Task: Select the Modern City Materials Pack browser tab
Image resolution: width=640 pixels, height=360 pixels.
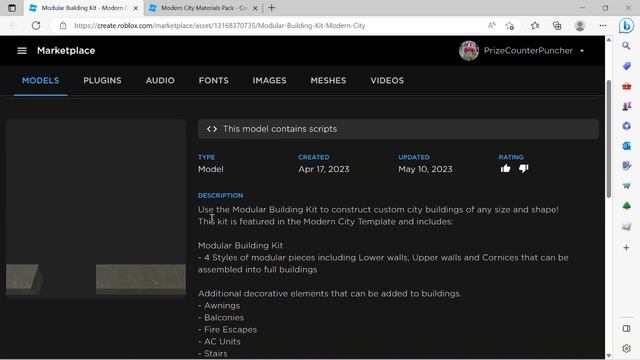Action: pos(203,8)
